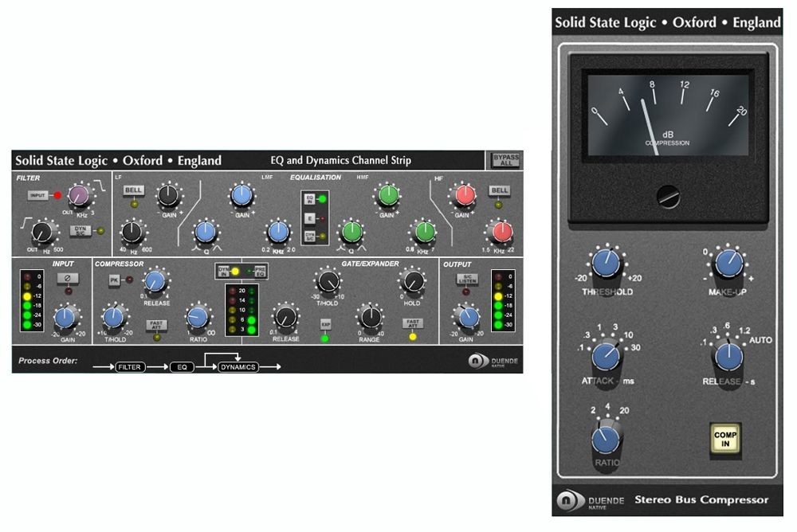Toggle the EQ IN button
This screenshot has height=532, width=797.
[x=309, y=199]
